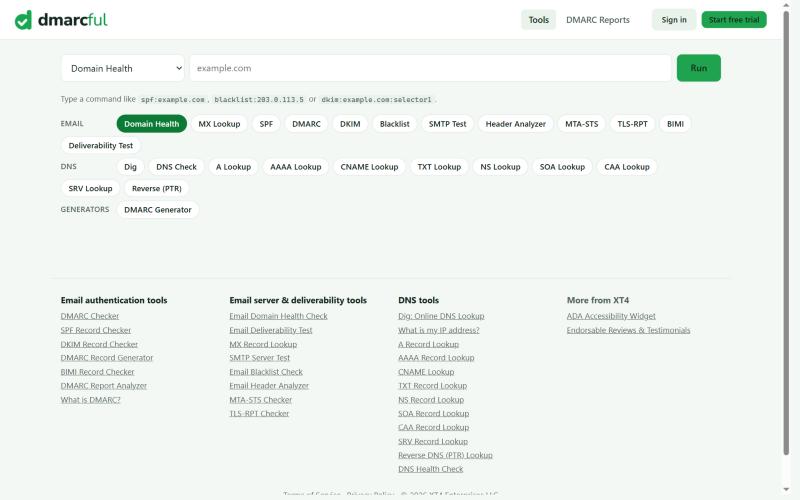
Task: Select the Domain Health pill
Action: pyautogui.click(x=152, y=123)
